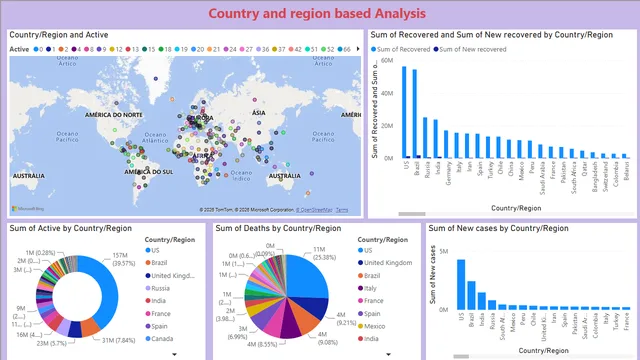This screenshot has height=360, width=640.
Task: Select the US bar in New cases chart
Action: point(461,284)
